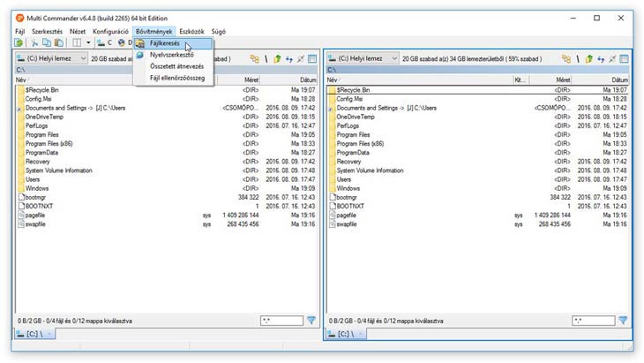Click the left panel filter input field
Viewport: 644px width, 363px height.
click(281, 321)
